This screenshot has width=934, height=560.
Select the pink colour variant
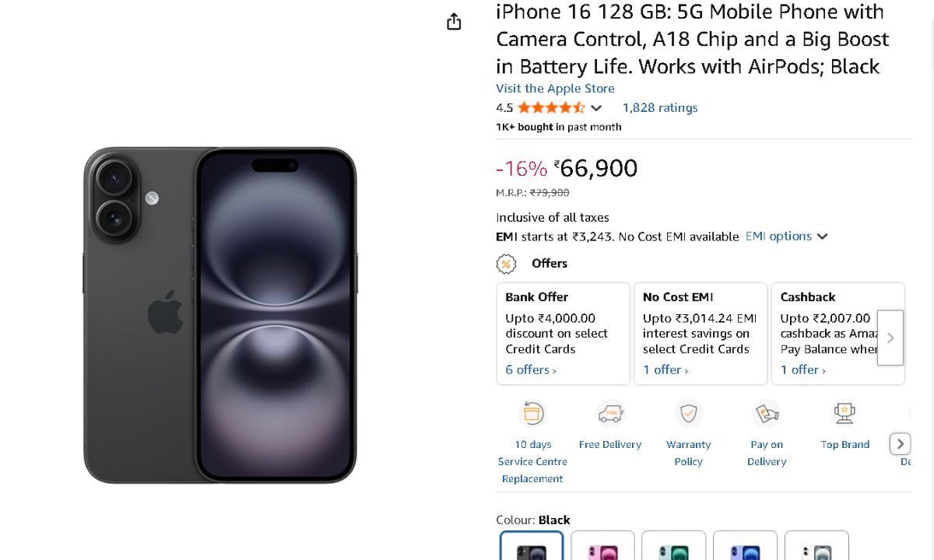click(602, 547)
